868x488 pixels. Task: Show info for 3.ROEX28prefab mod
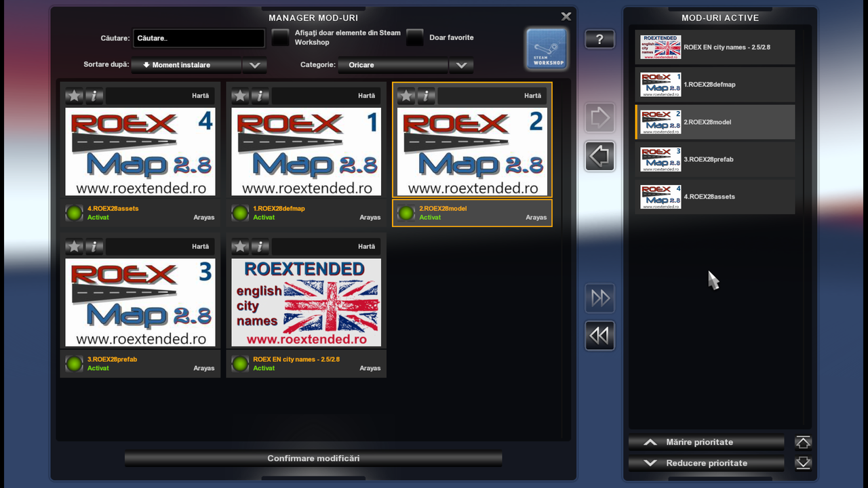coord(94,247)
